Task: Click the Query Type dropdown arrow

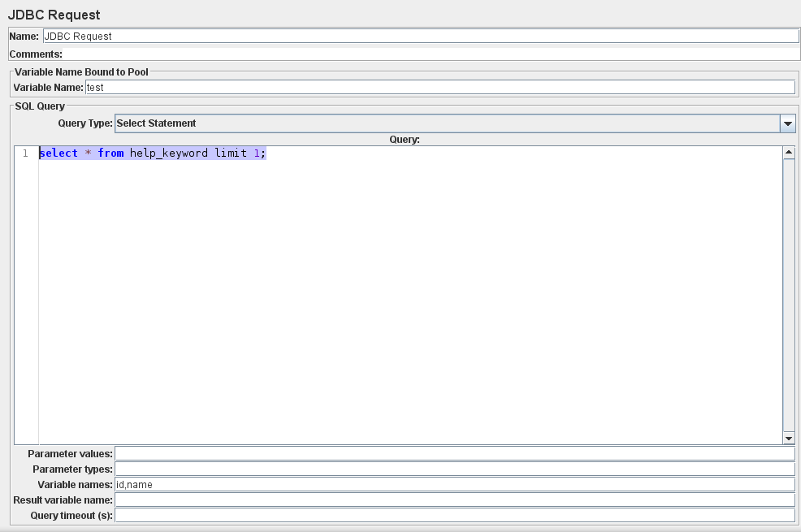Action: pos(787,123)
